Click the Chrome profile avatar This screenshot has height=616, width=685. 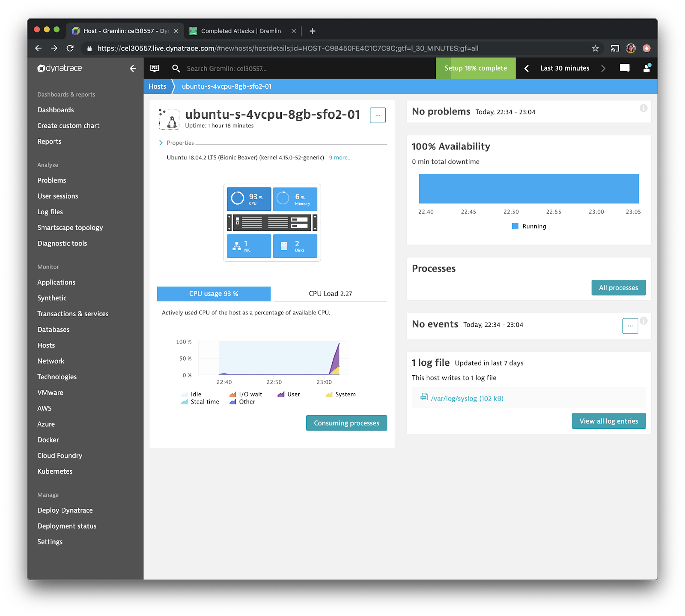click(x=631, y=48)
